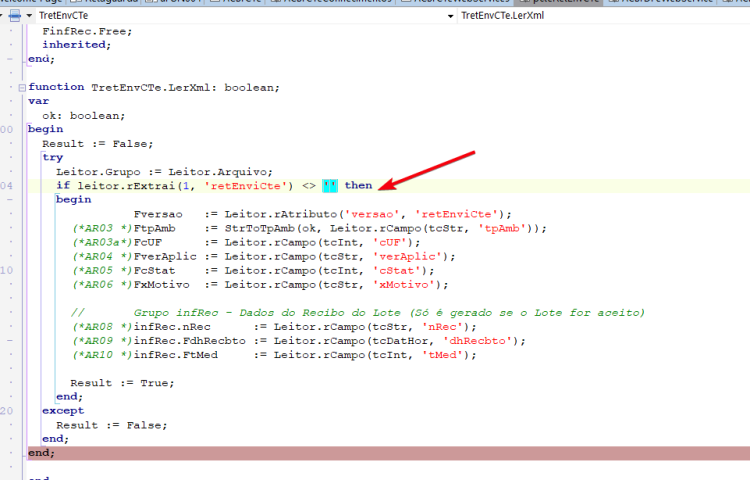
Task: Collapse the function TretEnvCTe.LerXml code fold
Action: point(22,87)
